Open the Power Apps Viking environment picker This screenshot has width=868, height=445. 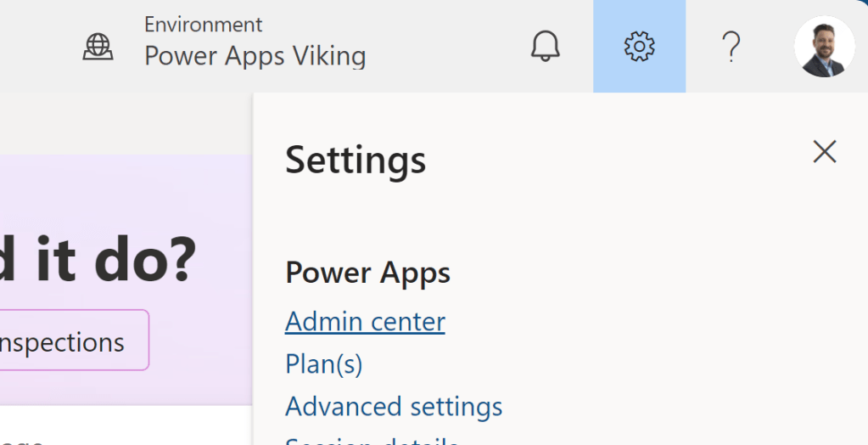click(x=255, y=57)
